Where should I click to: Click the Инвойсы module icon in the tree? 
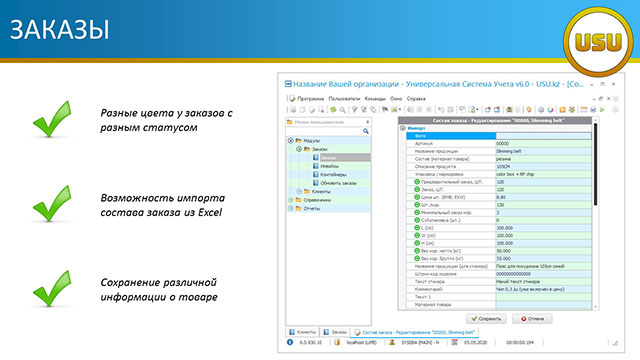(316, 166)
